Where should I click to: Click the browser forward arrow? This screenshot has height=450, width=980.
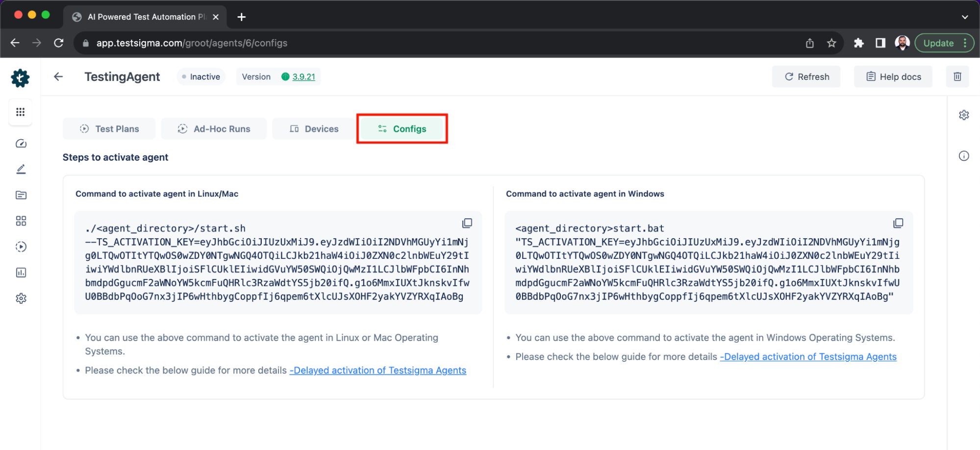tap(37, 43)
